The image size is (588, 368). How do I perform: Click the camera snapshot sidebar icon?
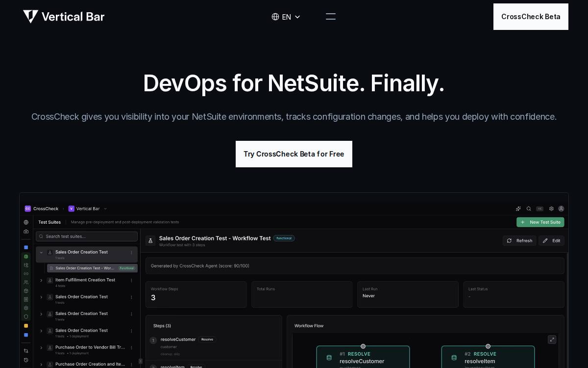click(x=26, y=232)
